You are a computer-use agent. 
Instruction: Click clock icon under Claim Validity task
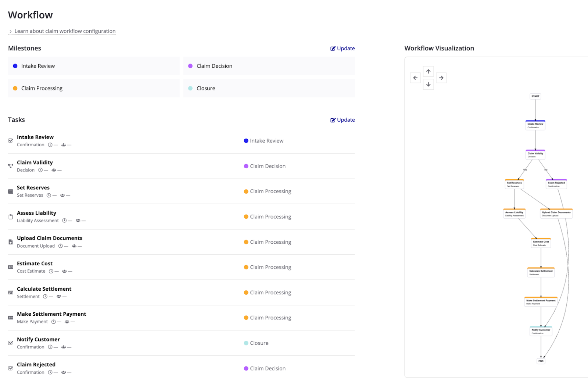click(x=40, y=170)
